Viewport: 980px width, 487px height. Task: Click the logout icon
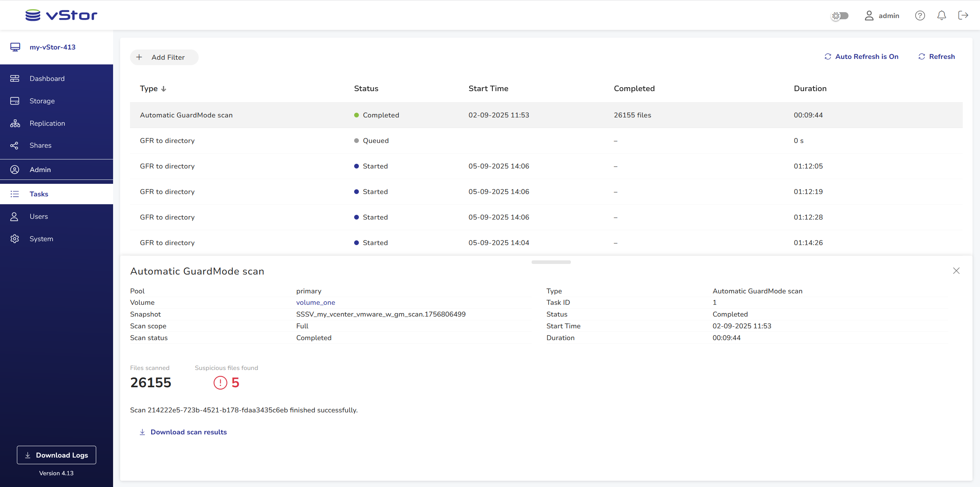(x=963, y=15)
